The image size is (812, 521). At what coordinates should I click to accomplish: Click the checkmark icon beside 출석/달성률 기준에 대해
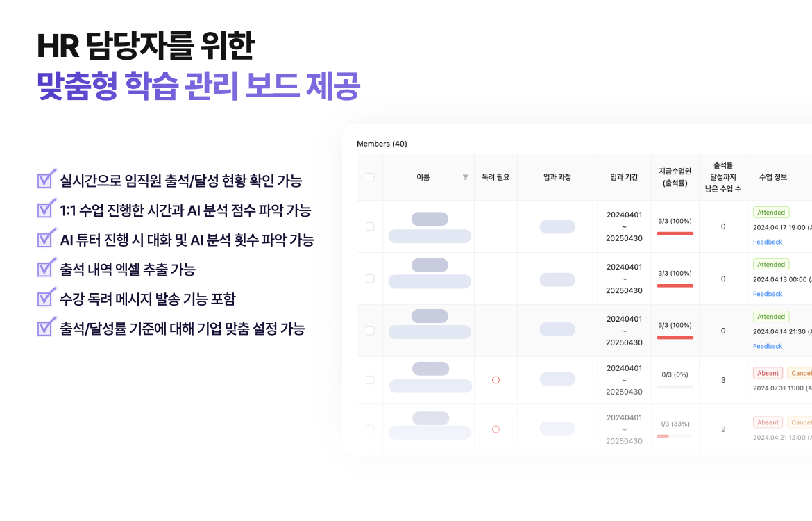coord(46,326)
